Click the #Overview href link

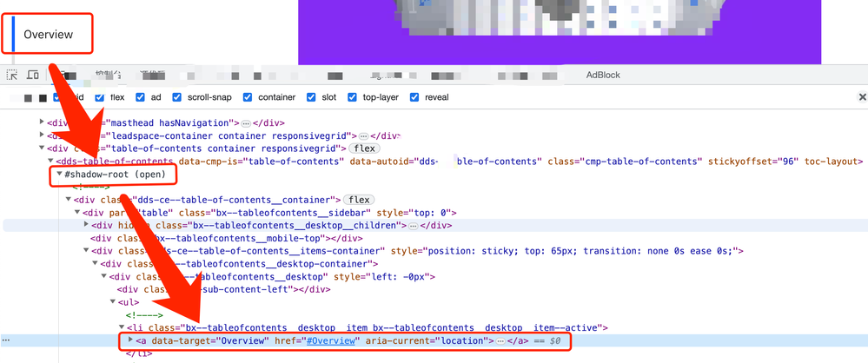pos(329,341)
